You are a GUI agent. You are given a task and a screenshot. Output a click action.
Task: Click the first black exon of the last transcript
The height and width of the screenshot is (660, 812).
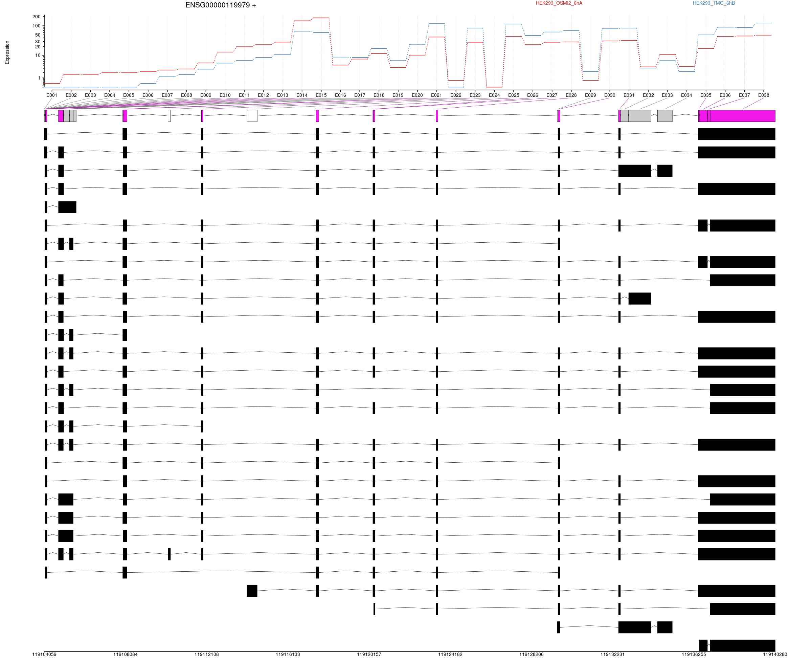703,645
